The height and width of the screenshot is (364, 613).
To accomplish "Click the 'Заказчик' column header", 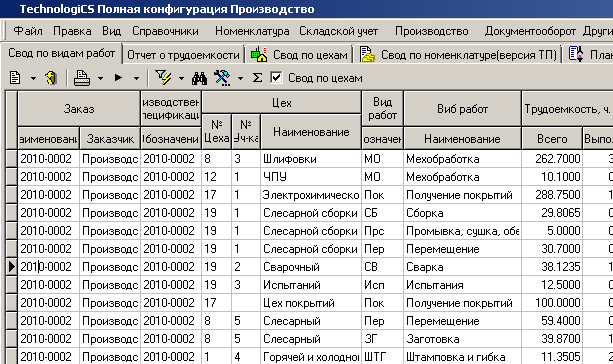I will tap(110, 138).
